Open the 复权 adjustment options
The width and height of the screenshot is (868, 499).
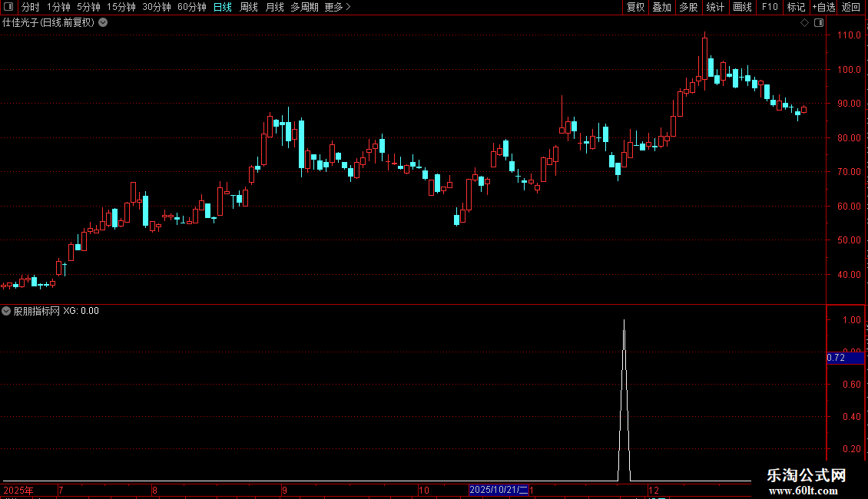[635, 7]
